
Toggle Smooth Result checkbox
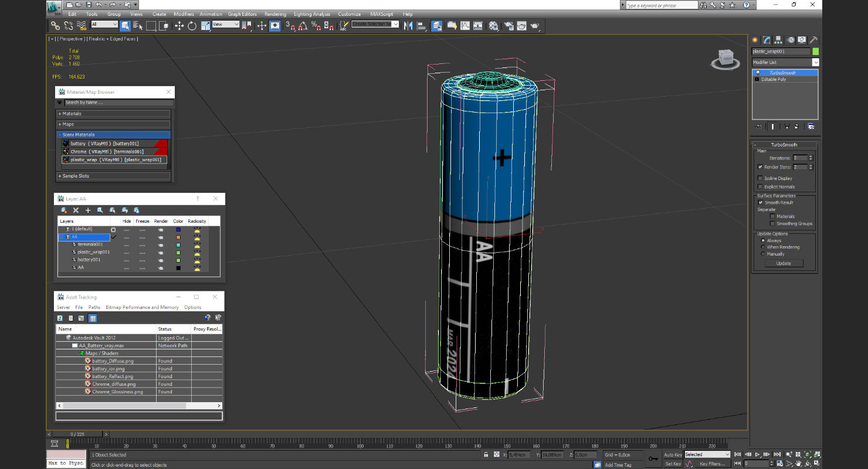(x=761, y=202)
